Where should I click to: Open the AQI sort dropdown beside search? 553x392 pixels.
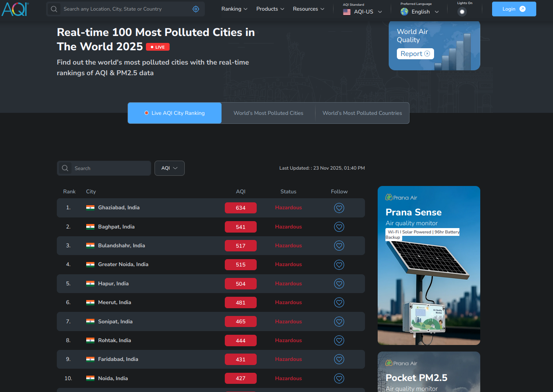[x=170, y=168]
